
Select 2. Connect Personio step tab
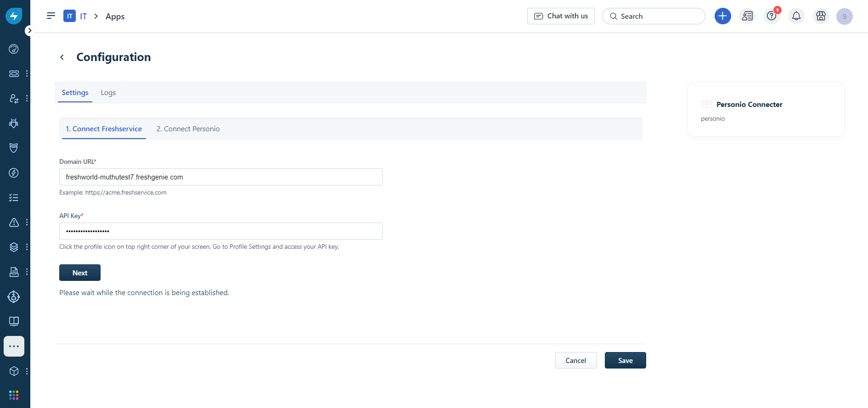tap(188, 129)
